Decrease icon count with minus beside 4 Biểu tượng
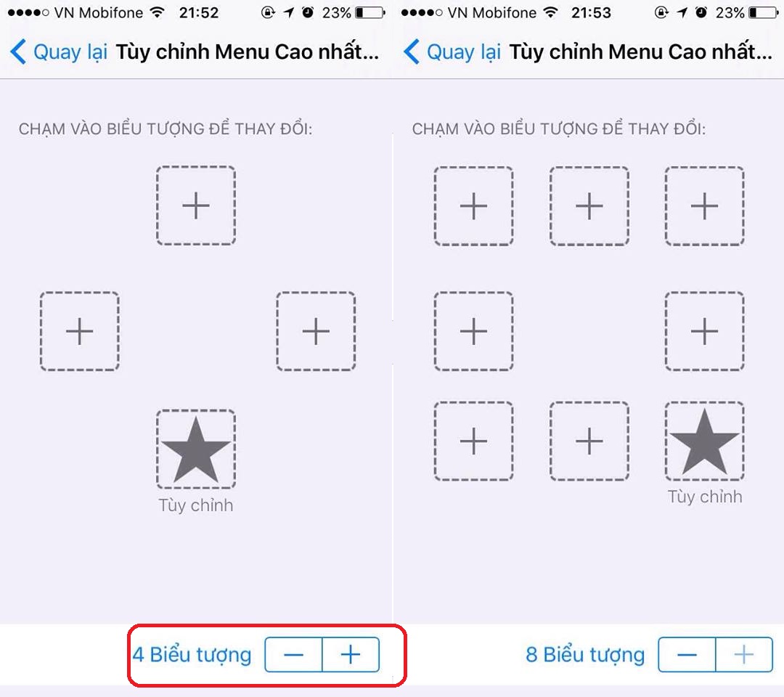Viewport: 784px width, 697px height. [x=293, y=654]
